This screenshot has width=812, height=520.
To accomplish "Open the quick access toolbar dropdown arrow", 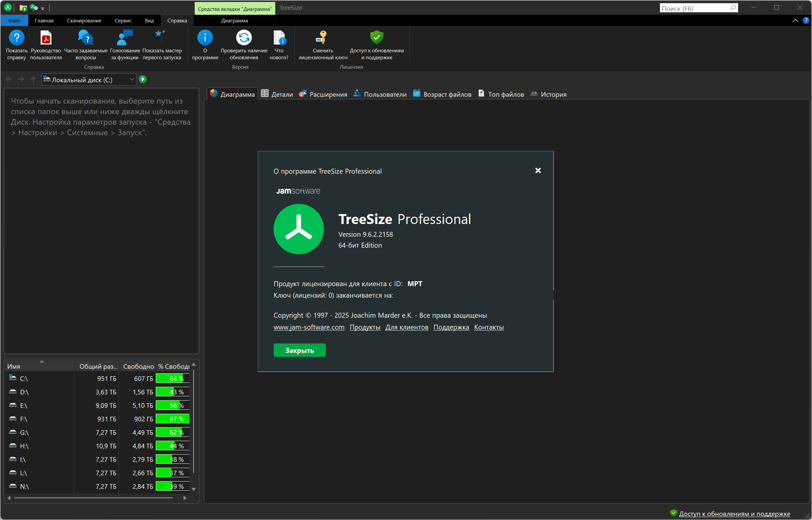I will 42,9.
